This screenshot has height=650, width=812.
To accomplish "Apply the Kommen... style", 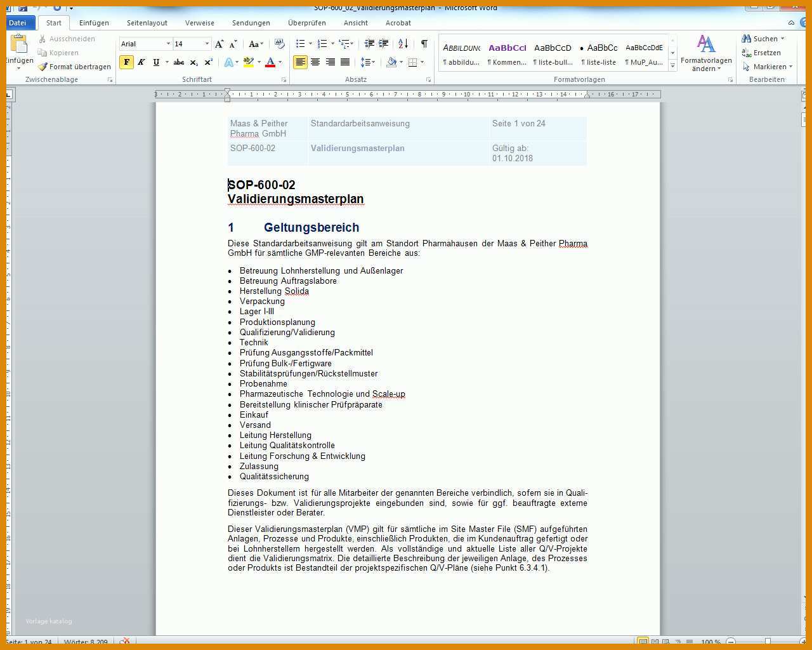I will [x=507, y=53].
